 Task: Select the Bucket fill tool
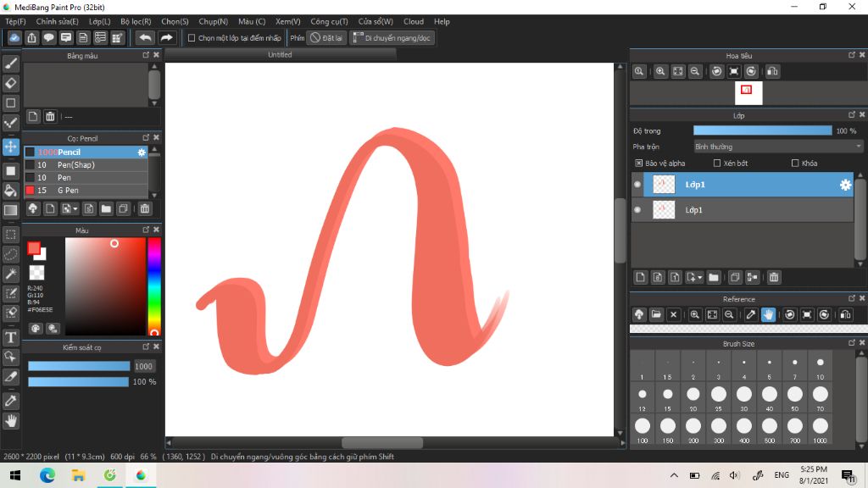pyautogui.click(x=10, y=191)
